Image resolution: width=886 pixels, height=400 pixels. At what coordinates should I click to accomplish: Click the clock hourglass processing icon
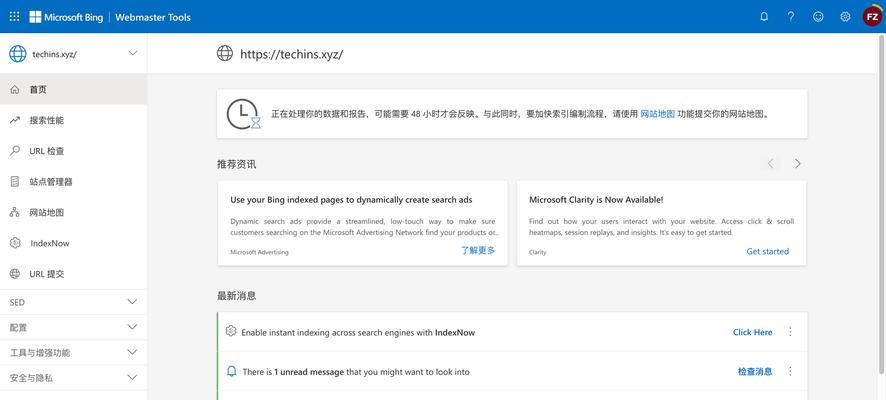[x=244, y=114]
